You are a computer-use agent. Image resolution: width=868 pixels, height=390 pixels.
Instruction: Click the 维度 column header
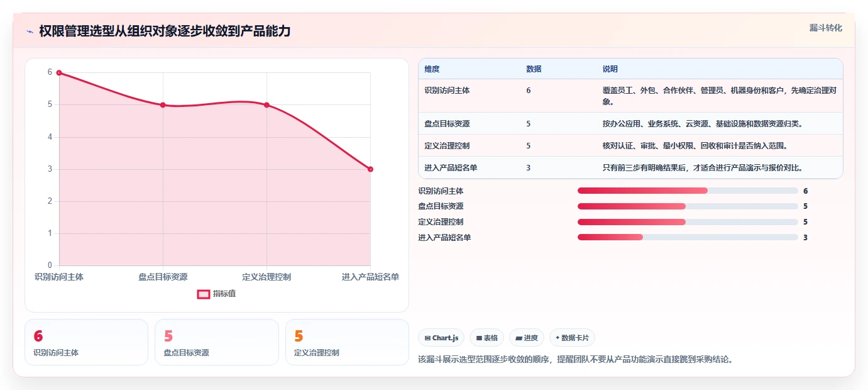click(x=432, y=69)
